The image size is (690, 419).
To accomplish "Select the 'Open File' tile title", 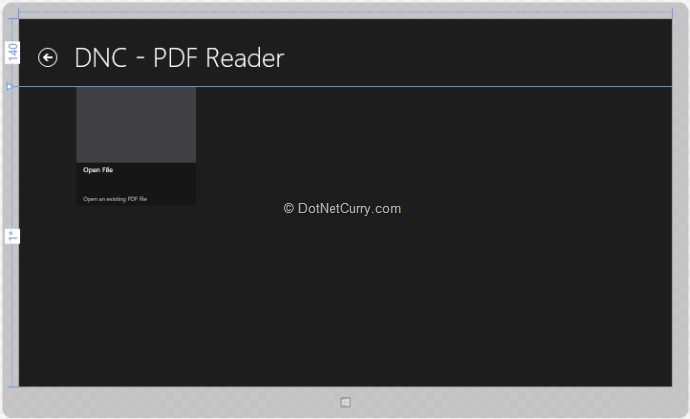I will click(98, 170).
